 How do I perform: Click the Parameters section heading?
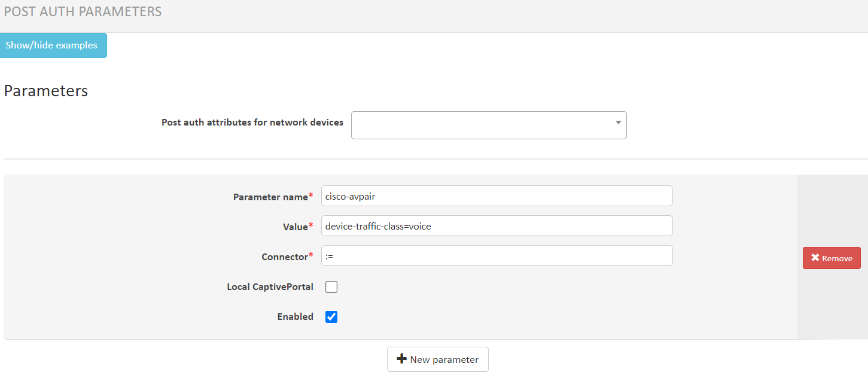46,91
